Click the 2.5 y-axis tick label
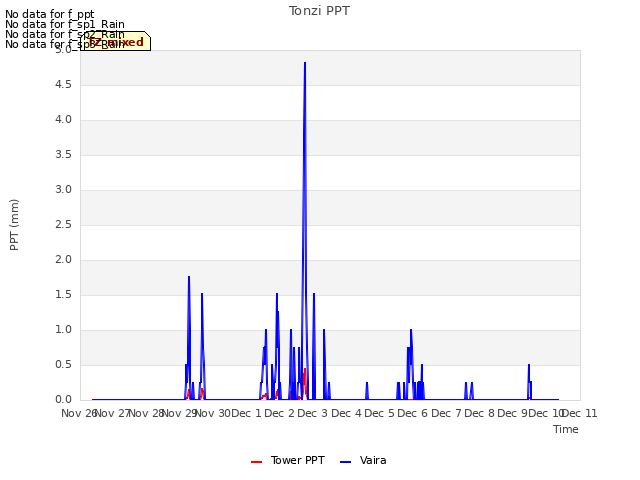Screen dimensions: 640x480 (63, 224)
